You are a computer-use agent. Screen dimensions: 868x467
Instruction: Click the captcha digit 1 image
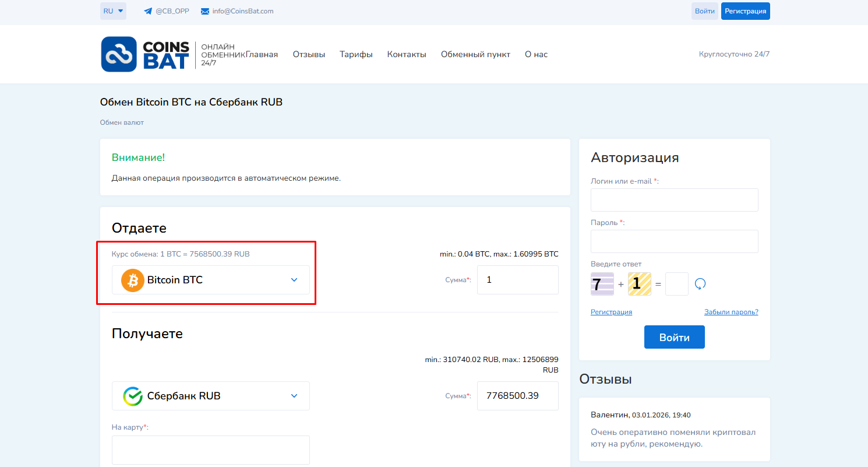click(639, 284)
